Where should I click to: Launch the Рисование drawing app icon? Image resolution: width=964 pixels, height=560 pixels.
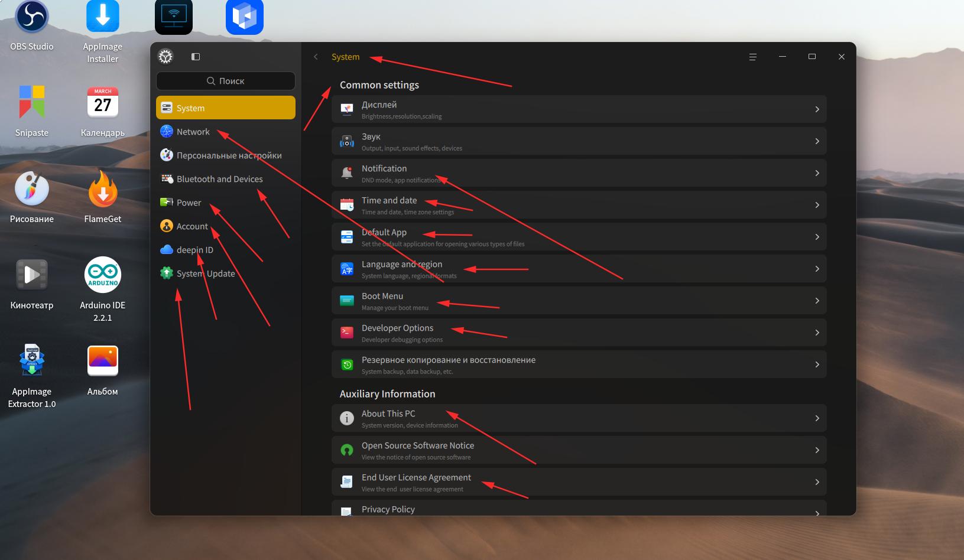pyautogui.click(x=32, y=197)
